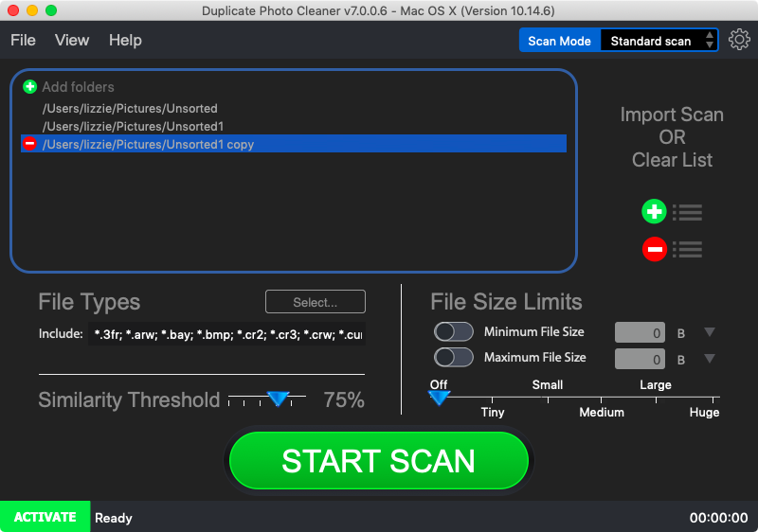Open the File menu
This screenshot has height=532, width=758.
pyautogui.click(x=23, y=40)
